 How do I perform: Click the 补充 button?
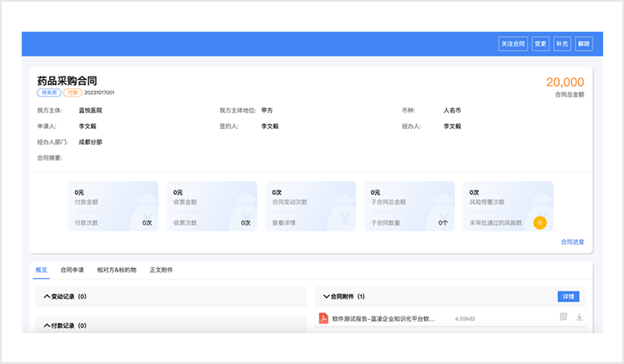coord(562,43)
